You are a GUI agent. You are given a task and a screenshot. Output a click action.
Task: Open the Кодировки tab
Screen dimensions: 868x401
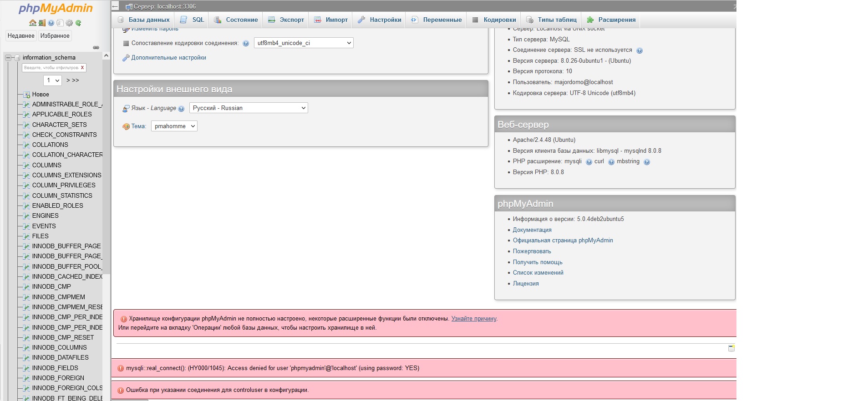coord(494,20)
